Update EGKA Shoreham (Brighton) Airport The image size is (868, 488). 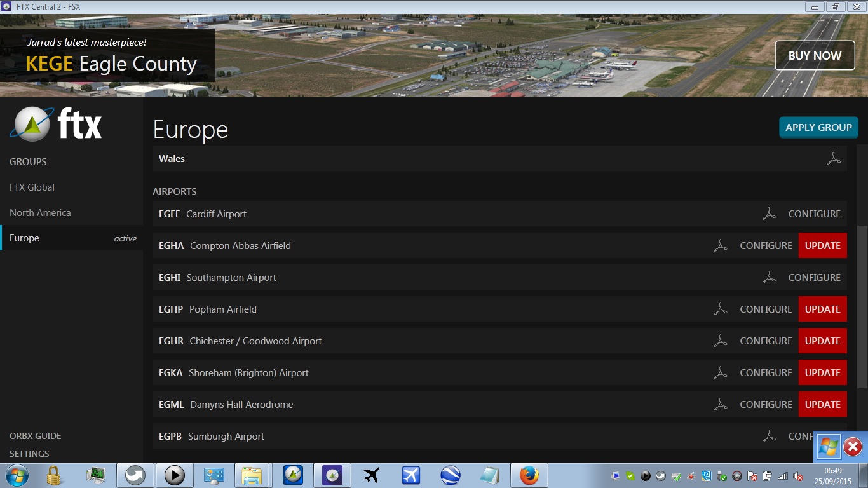[x=822, y=373]
